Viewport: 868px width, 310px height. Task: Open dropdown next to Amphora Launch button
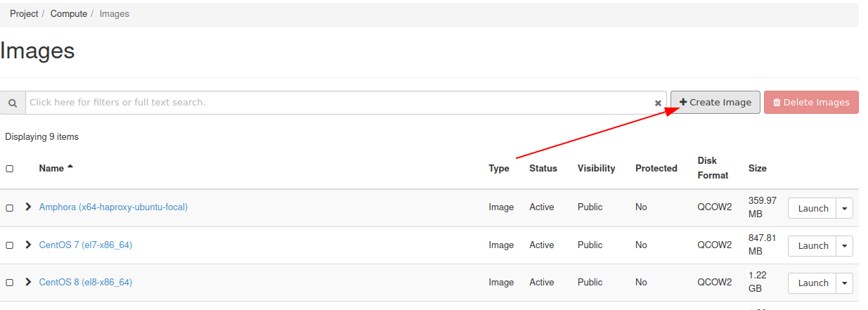[x=844, y=208]
